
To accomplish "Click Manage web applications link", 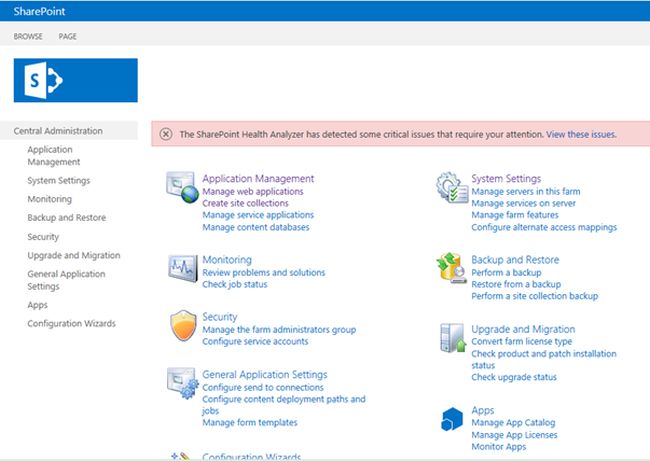I will [x=253, y=192].
